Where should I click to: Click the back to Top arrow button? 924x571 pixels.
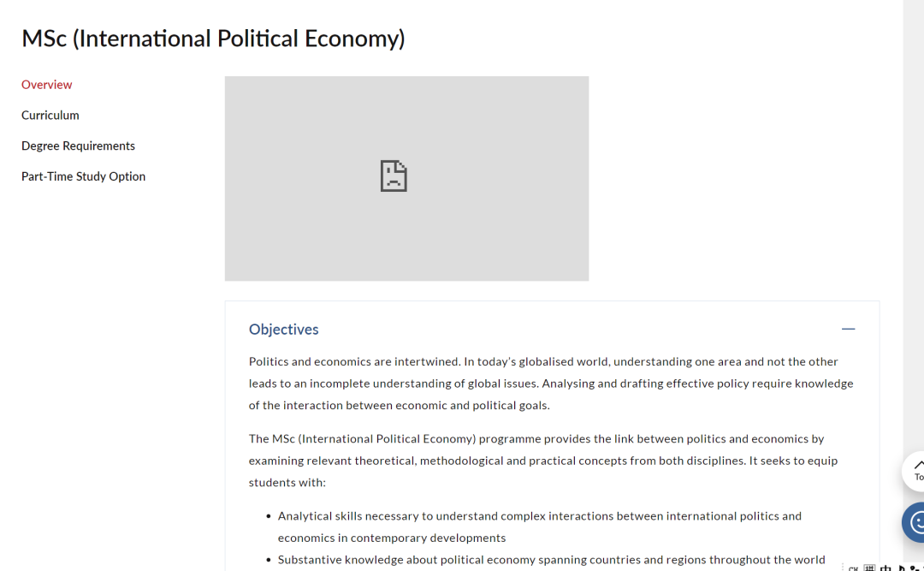pyautogui.click(x=915, y=471)
